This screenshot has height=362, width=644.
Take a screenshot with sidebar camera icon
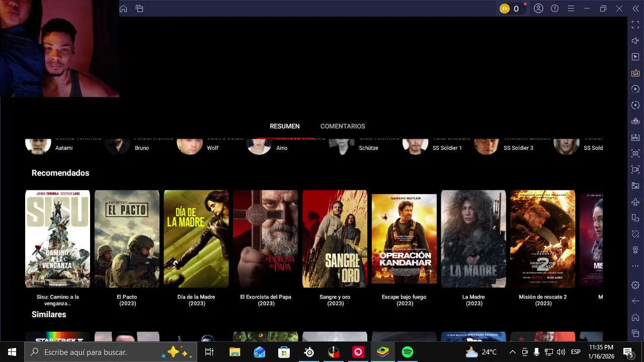(x=635, y=153)
